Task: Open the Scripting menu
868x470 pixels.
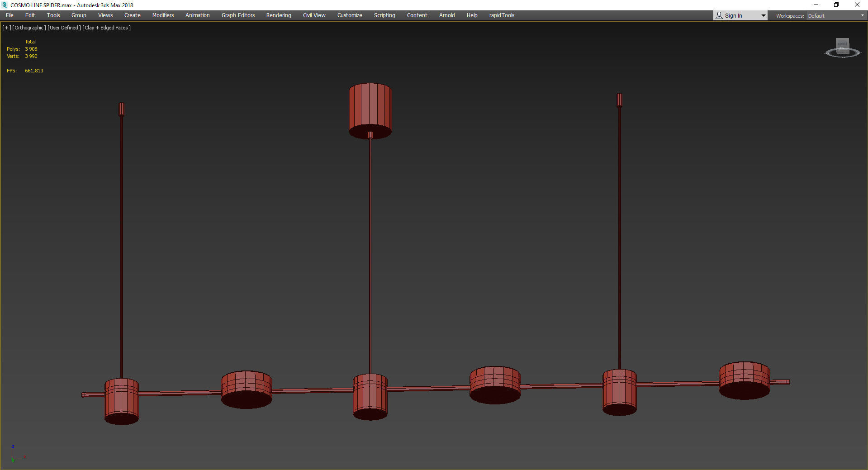Action: [384, 15]
